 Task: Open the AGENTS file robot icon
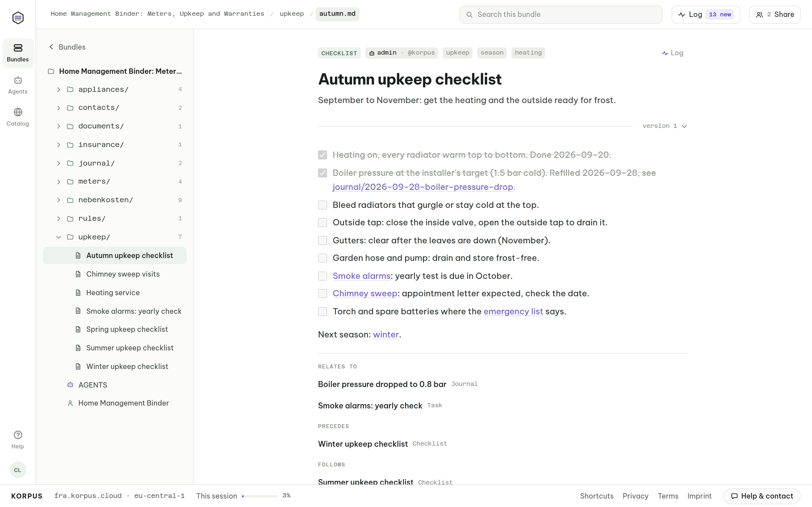click(x=70, y=384)
